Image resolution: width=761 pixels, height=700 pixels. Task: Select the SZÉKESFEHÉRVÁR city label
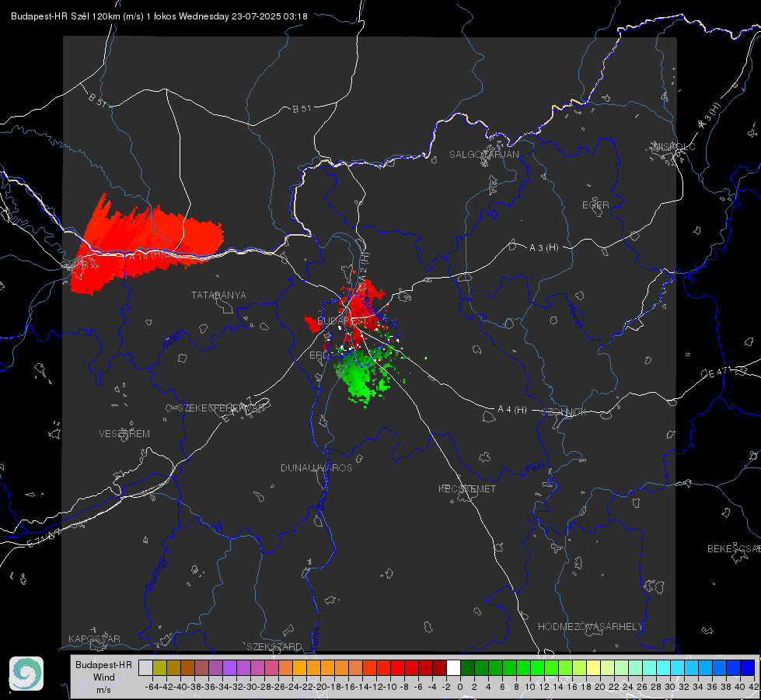pos(221,408)
